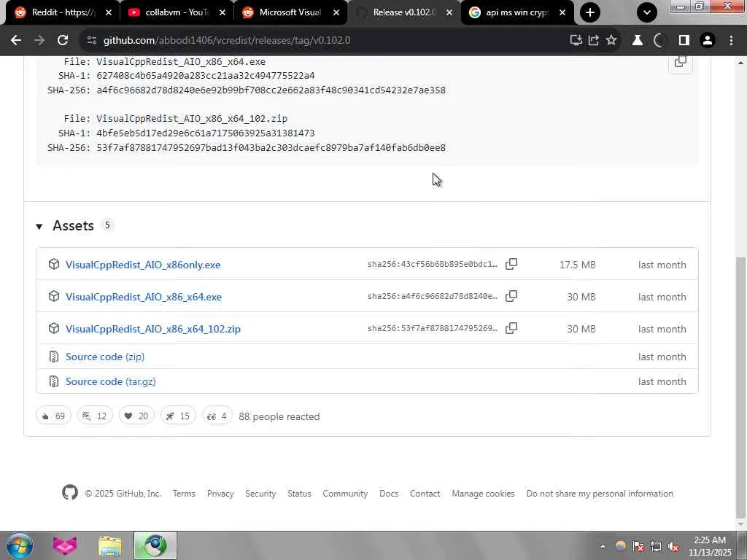Copy the checksum code block contents
This screenshot has width=747, height=560.
point(681,63)
